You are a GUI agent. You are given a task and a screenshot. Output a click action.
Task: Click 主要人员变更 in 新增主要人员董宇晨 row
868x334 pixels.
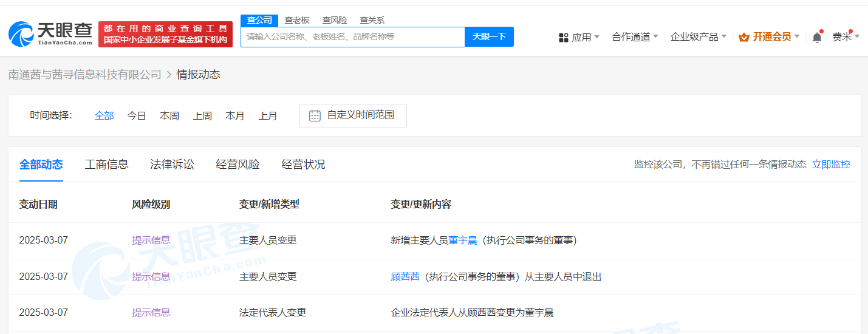(x=268, y=240)
